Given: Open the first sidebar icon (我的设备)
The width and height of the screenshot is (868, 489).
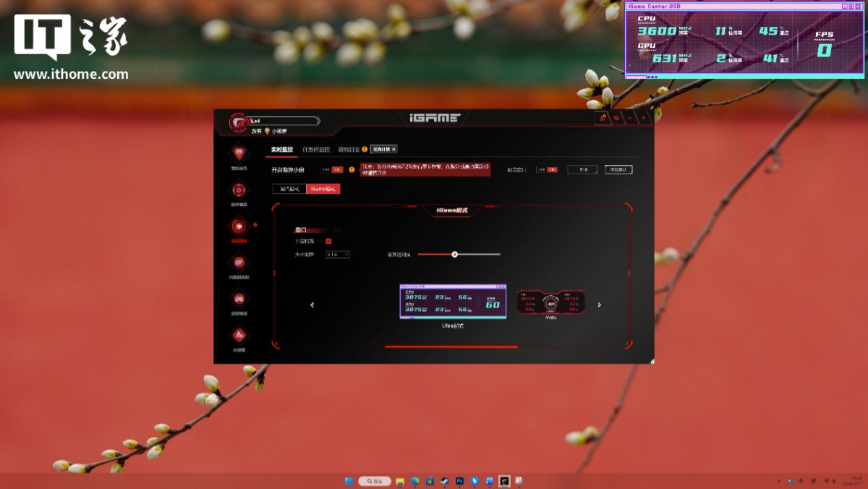Looking at the screenshot, I should click(239, 154).
